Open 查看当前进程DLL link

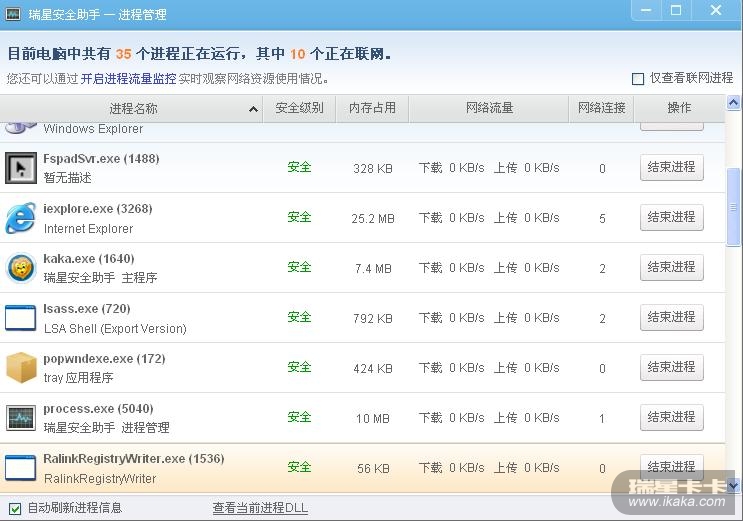point(260,508)
